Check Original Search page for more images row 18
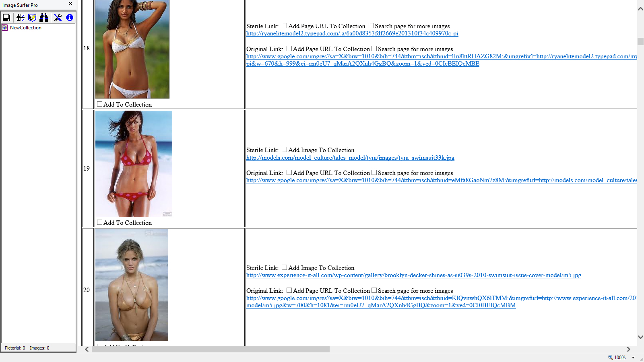 374,49
